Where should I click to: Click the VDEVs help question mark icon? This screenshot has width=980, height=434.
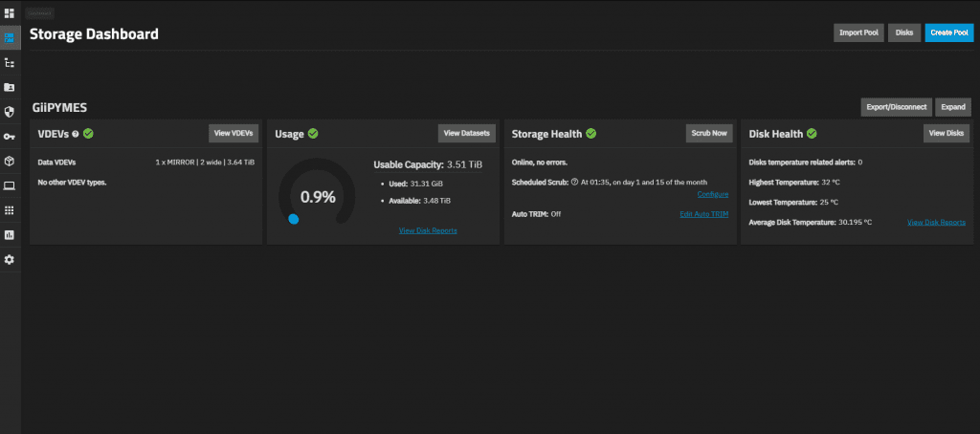[x=76, y=134]
